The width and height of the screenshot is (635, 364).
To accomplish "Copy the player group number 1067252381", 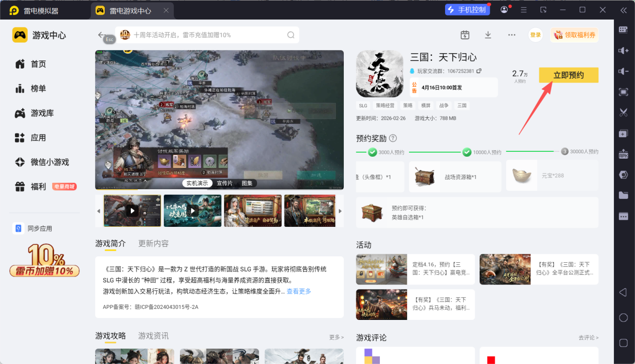I will tap(479, 71).
